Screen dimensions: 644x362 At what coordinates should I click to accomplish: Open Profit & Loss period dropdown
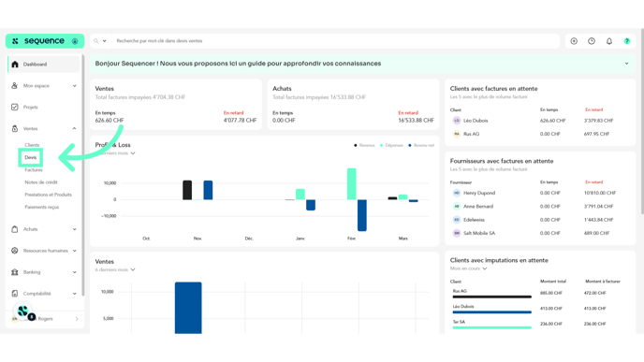point(133,153)
